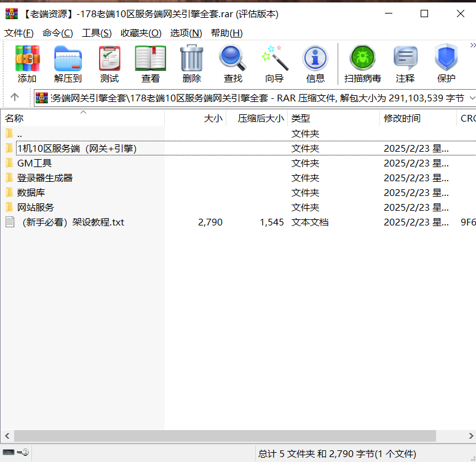This screenshot has width=476, height=462.
Task: Go up one folder level arrow
Action: pyautogui.click(x=15, y=97)
